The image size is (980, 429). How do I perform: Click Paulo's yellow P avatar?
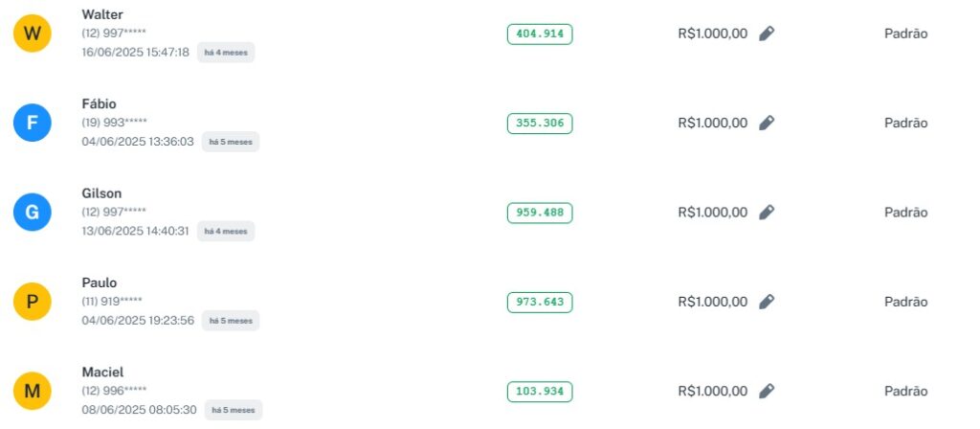[x=32, y=302]
